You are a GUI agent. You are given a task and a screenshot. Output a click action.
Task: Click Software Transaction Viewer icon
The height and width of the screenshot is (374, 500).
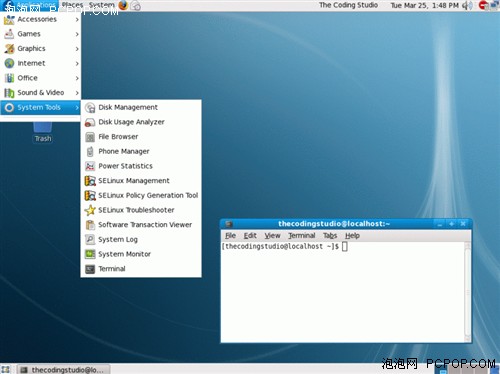[90, 225]
